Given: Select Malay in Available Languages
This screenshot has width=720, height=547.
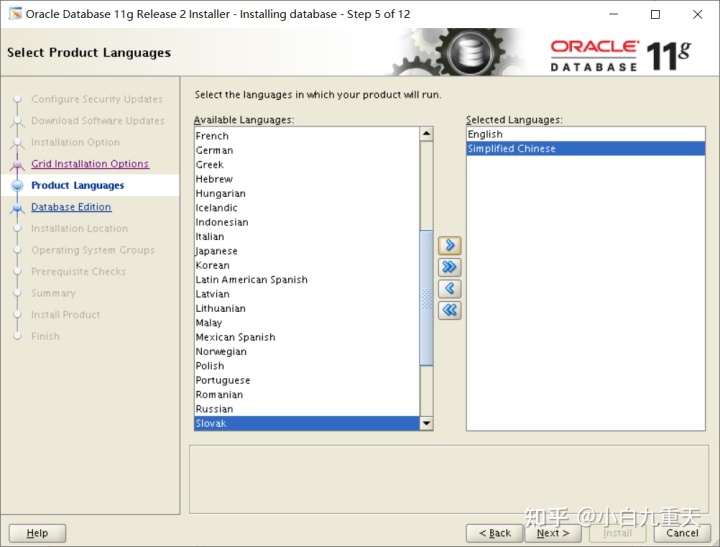Looking at the screenshot, I should [307, 323].
